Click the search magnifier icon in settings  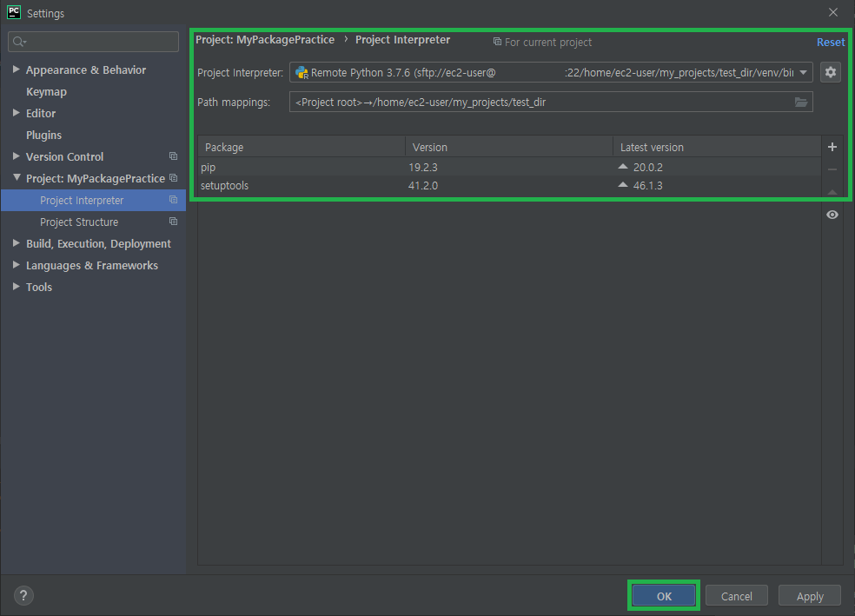19,42
